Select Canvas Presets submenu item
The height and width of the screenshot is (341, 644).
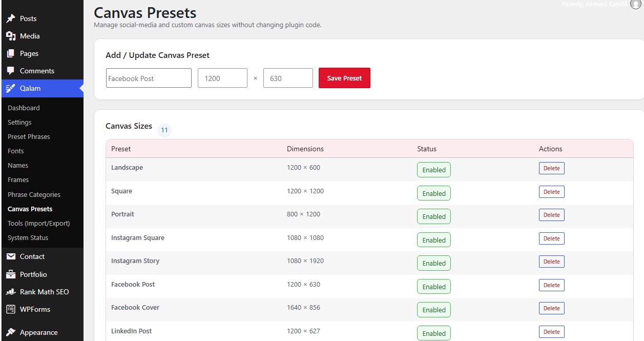coord(30,209)
